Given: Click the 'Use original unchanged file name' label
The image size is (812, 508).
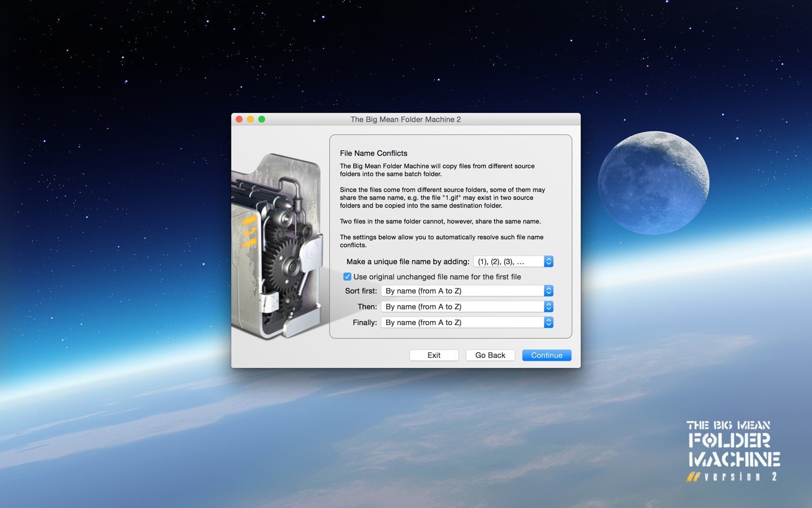Looking at the screenshot, I should 437,277.
